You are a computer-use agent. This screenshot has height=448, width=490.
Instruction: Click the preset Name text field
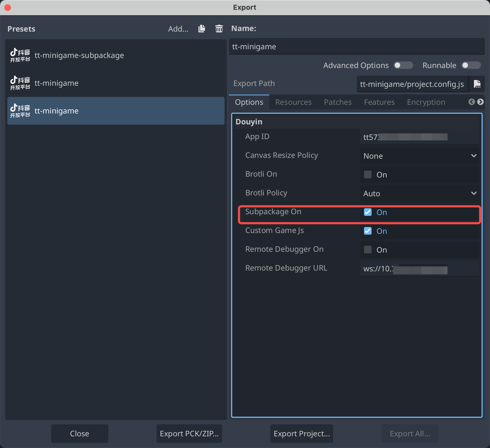[357, 47]
